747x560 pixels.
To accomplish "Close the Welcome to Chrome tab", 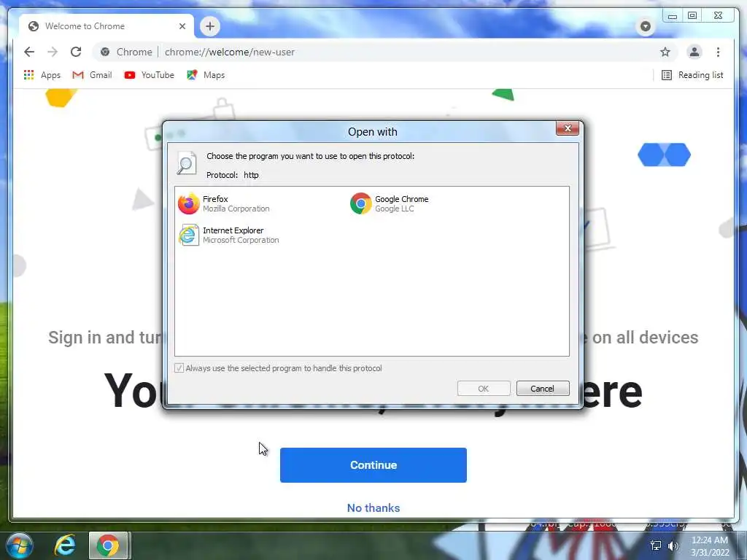I will (182, 26).
